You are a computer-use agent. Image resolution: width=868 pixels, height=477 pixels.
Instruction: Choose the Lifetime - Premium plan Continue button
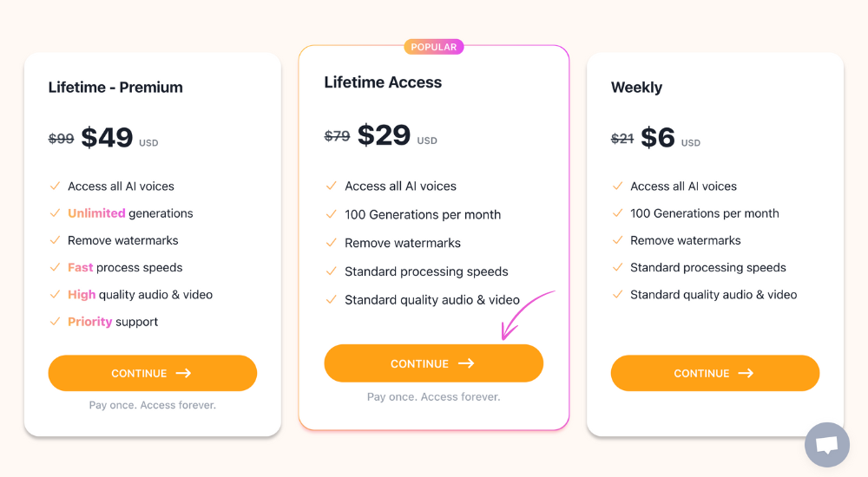[152, 373]
